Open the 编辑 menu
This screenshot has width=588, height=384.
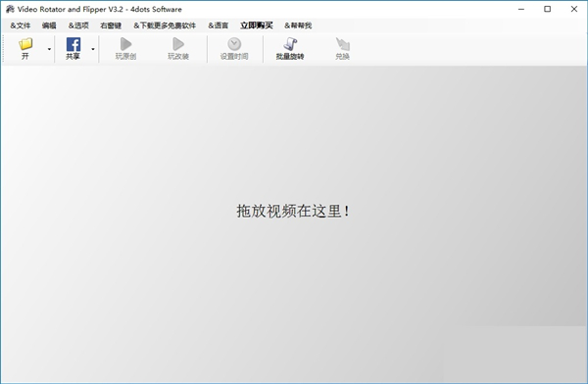coord(49,25)
